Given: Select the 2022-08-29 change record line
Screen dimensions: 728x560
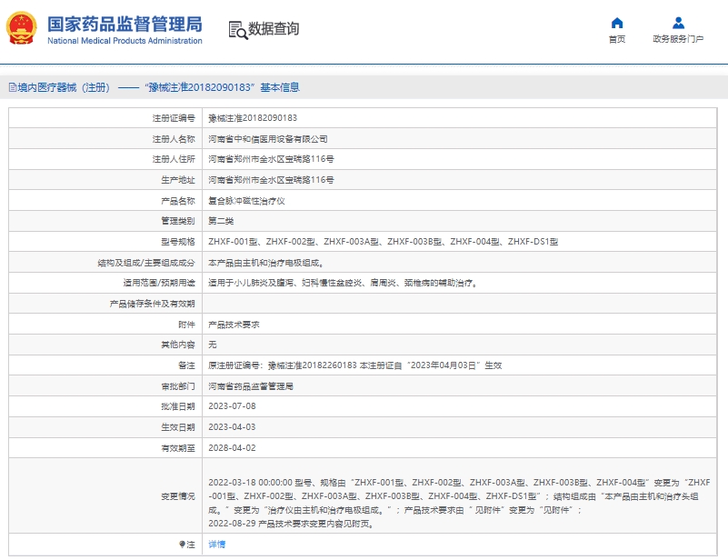Looking at the screenshot, I should point(291,524).
